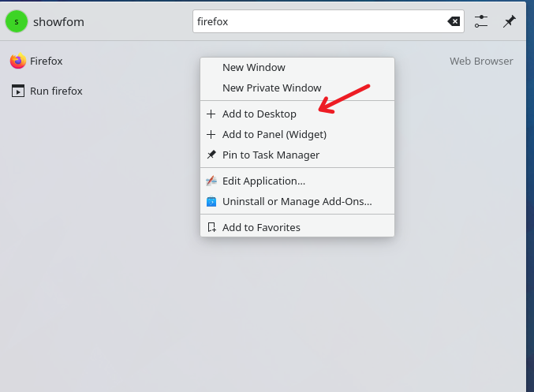Select Add to Favorites menu entry
Viewport: 534px width, 392px height.
pos(297,227)
